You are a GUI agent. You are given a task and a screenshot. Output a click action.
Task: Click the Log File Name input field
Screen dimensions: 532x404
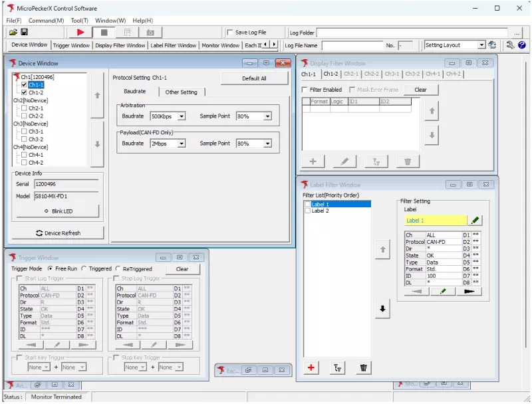coord(352,45)
